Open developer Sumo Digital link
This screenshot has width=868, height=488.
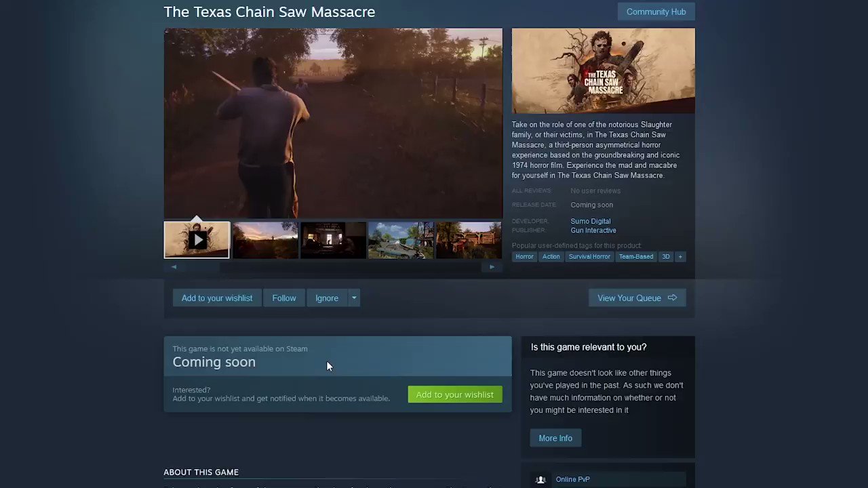click(590, 221)
